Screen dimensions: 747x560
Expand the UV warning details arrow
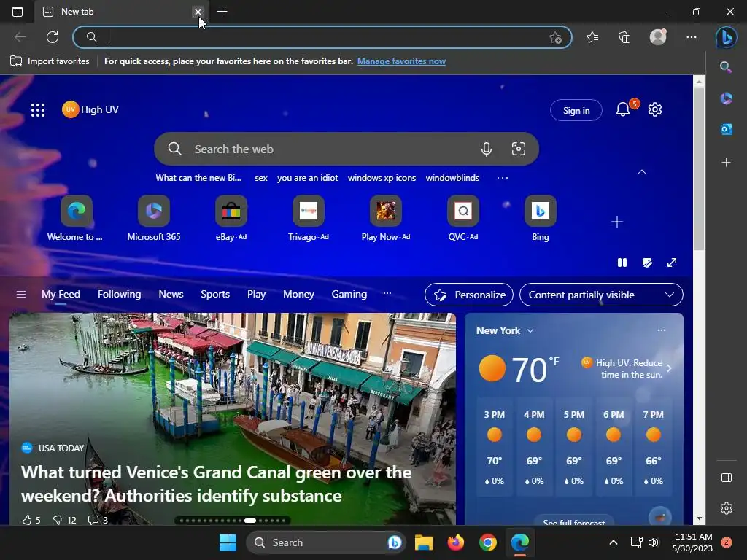[x=669, y=368]
